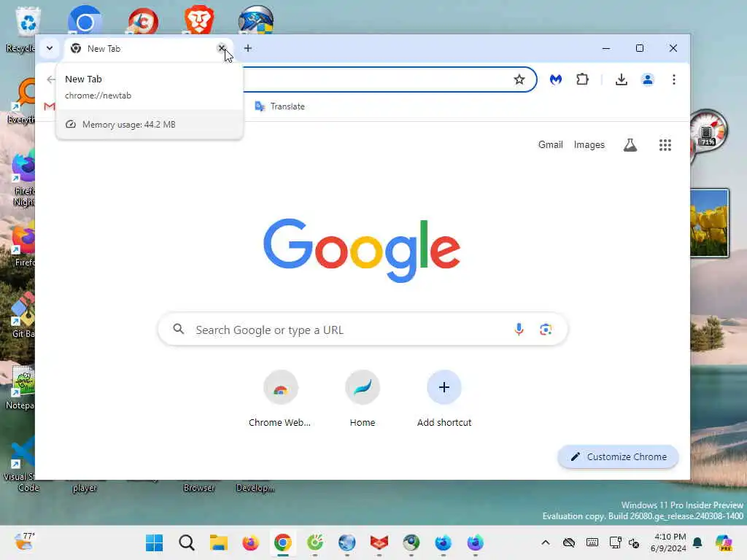Focus the Search Google or type a URL box
The image size is (747, 560).
tap(363, 330)
